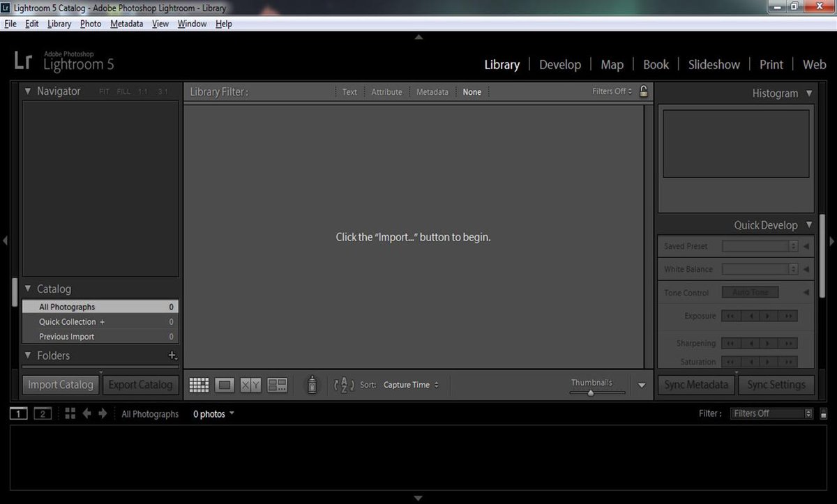Collapse the Histogram panel
The width and height of the screenshot is (837, 504).
pos(809,93)
